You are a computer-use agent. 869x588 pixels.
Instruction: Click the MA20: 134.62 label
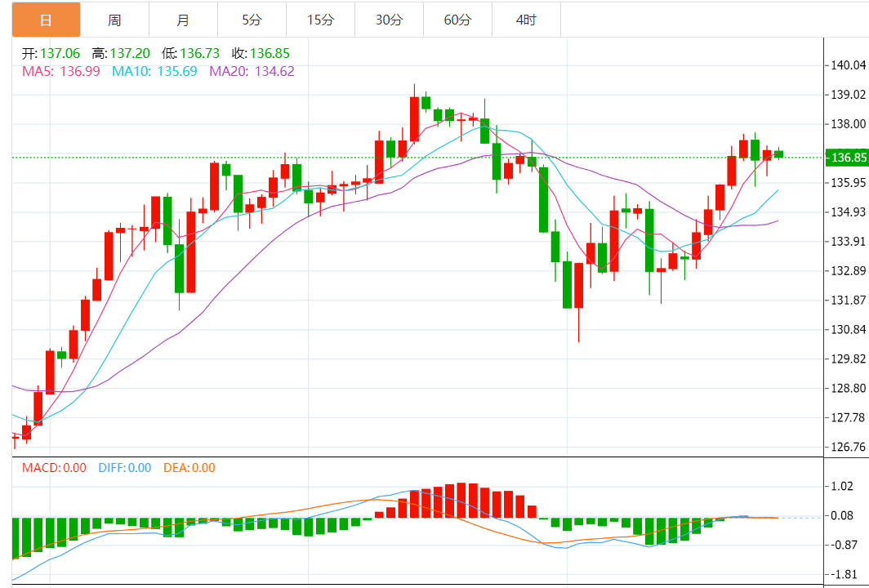(x=252, y=72)
